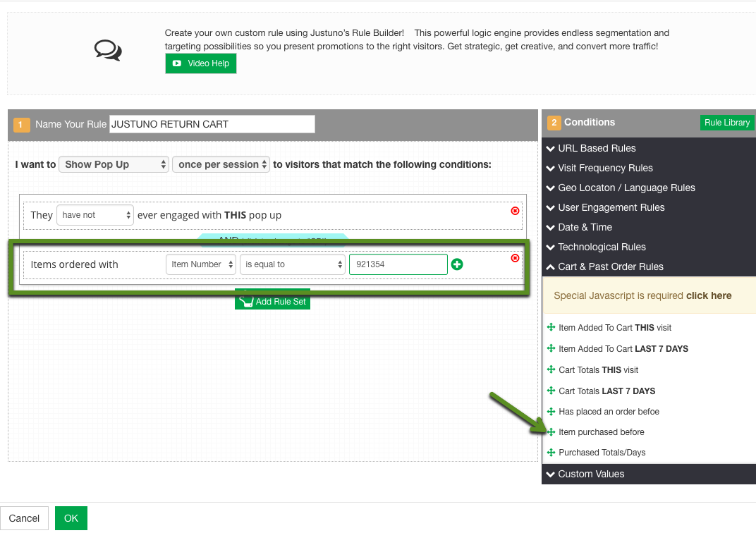The width and height of the screenshot is (756, 533).
Task: Click the green plus icon beside 921354
Action: pyautogui.click(x=457, y=264)
